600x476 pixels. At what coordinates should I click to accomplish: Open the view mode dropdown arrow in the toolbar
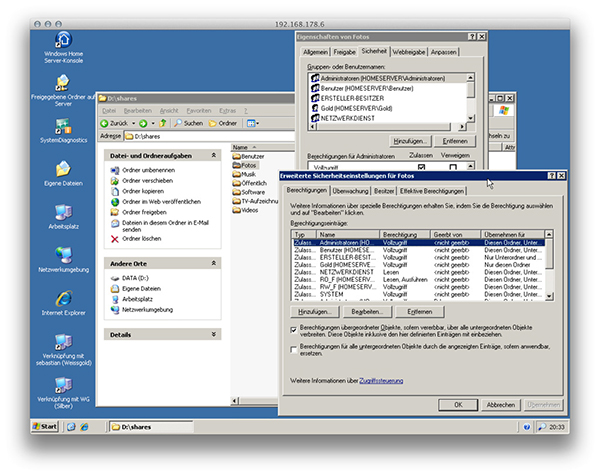click(x=256, y=123)
